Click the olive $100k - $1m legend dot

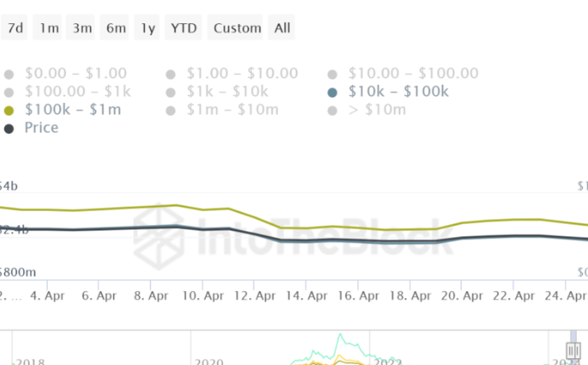[x=9, y=111]
